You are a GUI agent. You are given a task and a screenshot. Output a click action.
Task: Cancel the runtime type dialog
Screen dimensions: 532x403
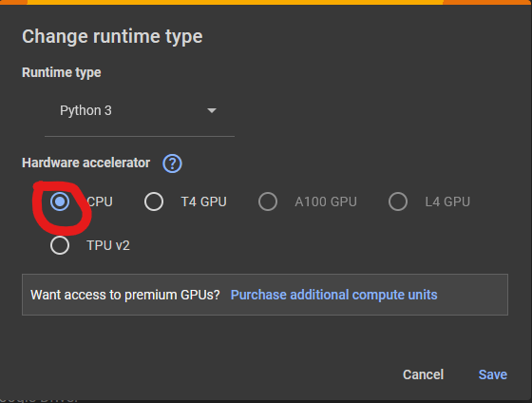(423, 374)
